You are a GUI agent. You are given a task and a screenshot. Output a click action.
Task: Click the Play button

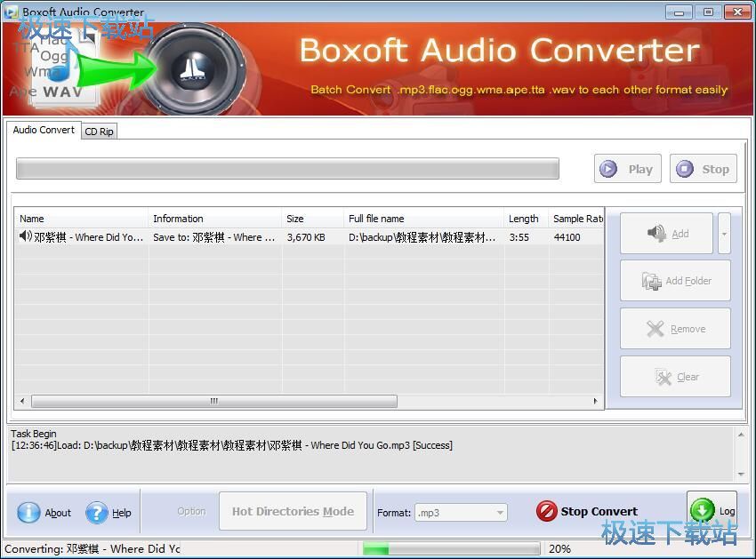point(627,169)
